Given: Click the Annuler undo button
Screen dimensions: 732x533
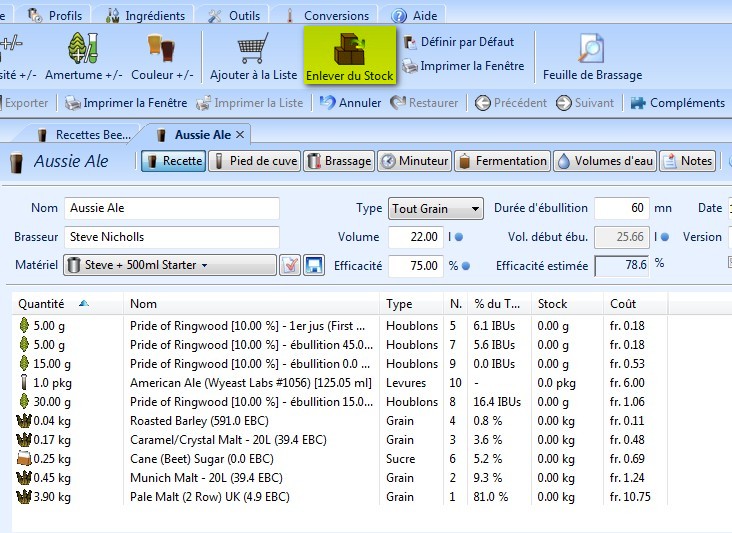Looking at the screenshot, I should tap(350, 103).
